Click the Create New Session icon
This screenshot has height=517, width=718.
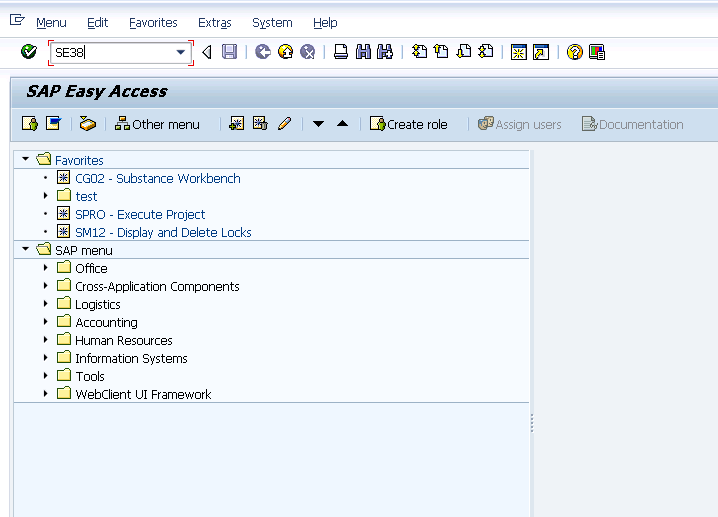pos(519,52)
